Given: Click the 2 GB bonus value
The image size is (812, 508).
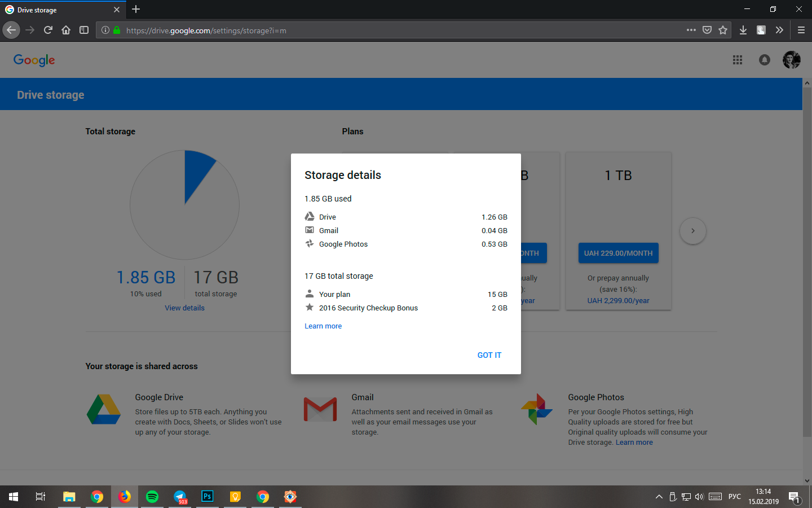Looking at the screenshot, I should tap(500, 308).
